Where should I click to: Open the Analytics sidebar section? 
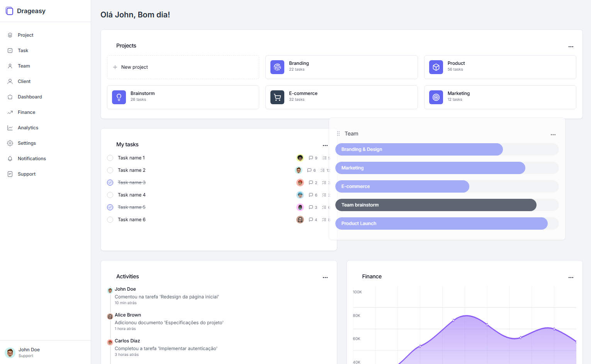click(28, 127)
